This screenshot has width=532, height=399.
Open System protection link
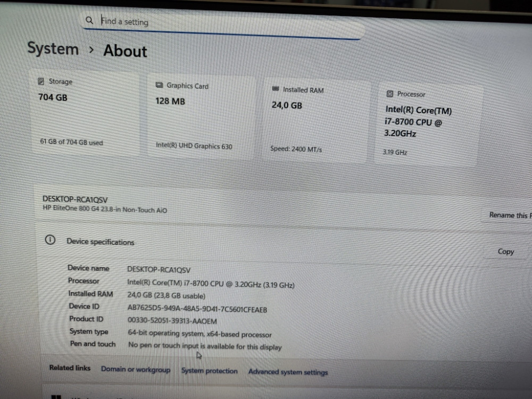[x=209, y=371]
